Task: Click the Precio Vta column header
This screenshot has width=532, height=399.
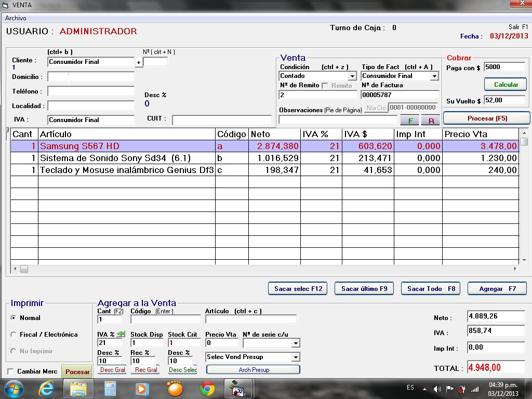Action: pyautogui.click(x=481, y=135)
